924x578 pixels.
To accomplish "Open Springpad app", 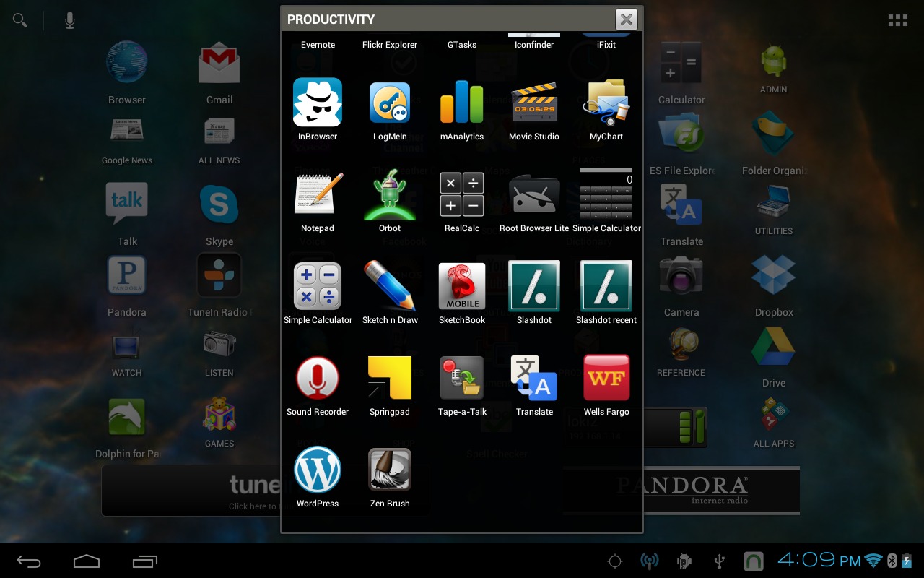I will [390, 384].
